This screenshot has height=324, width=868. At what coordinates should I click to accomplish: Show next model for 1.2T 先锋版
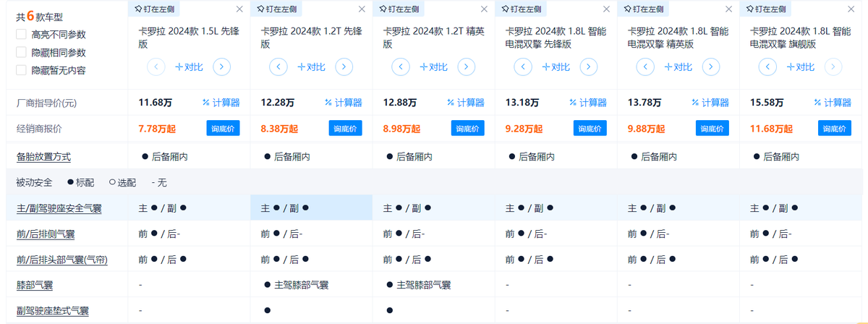coord(344,67)
